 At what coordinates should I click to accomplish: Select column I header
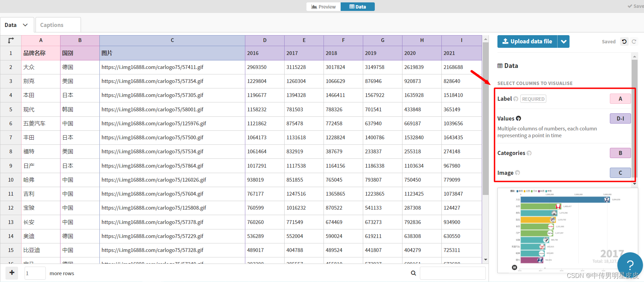[462, 40]
